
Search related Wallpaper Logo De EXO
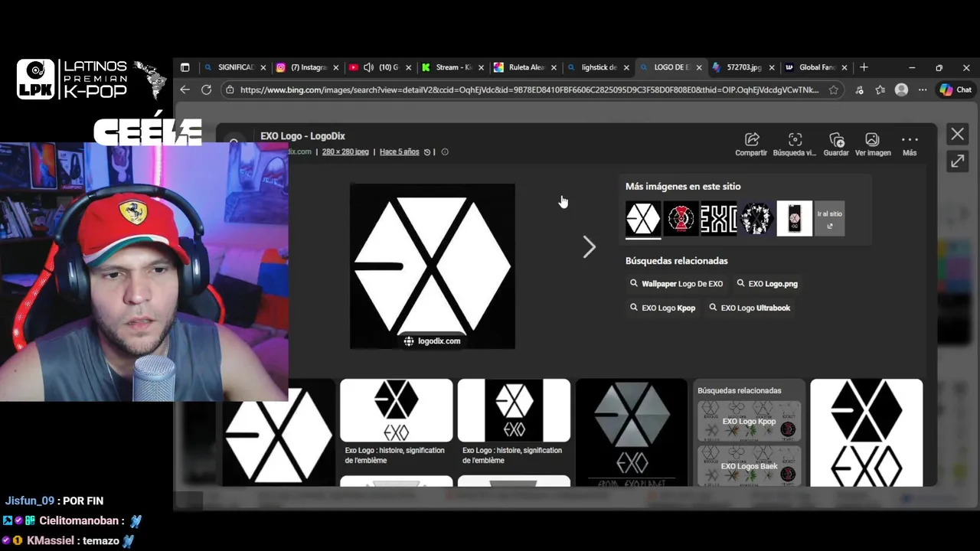click(x=676, y=284)
